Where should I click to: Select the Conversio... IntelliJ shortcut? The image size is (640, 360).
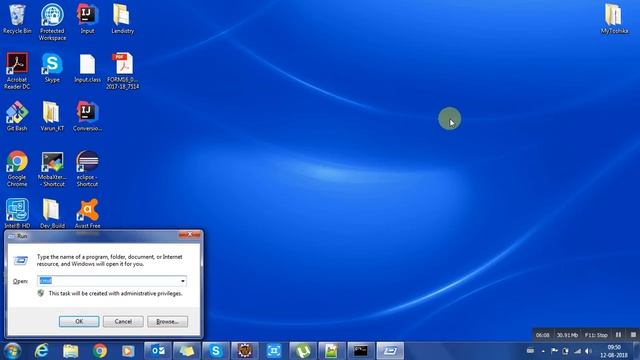(87, 116)
